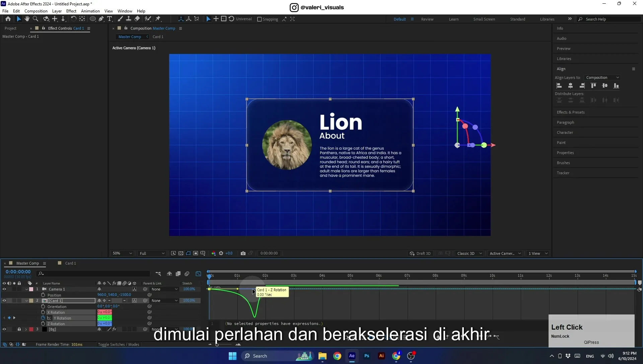
Task: Open the 50% magnification dropdown
Action: pos(123,253)
